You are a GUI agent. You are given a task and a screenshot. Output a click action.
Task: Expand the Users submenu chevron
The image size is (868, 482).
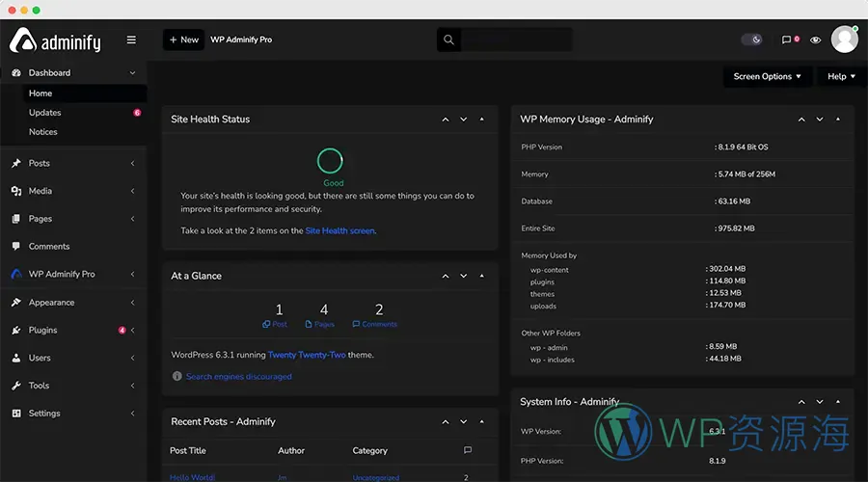pyautogui.click(x=132, y=358)
